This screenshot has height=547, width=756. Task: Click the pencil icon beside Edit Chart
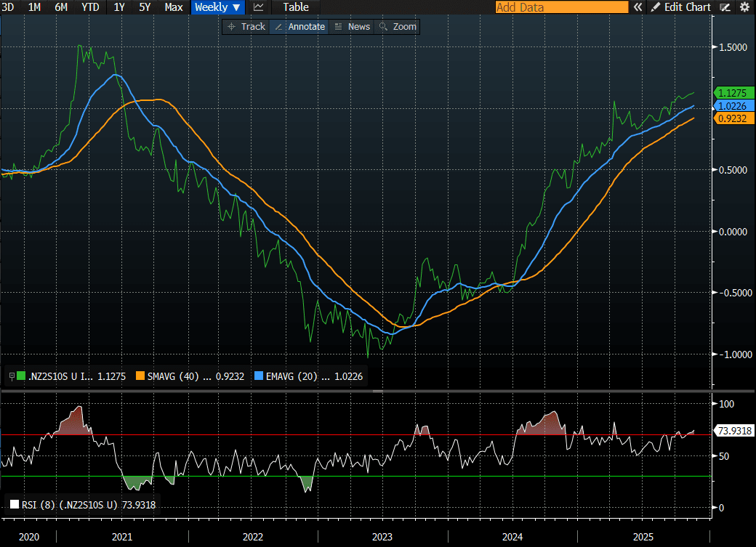click(x=656, y=7)
